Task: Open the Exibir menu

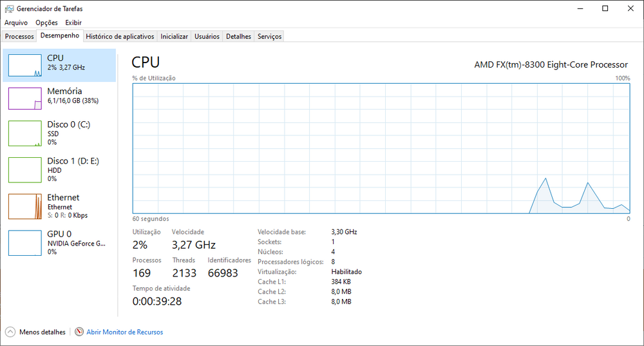Action: [x=73, y=23]
